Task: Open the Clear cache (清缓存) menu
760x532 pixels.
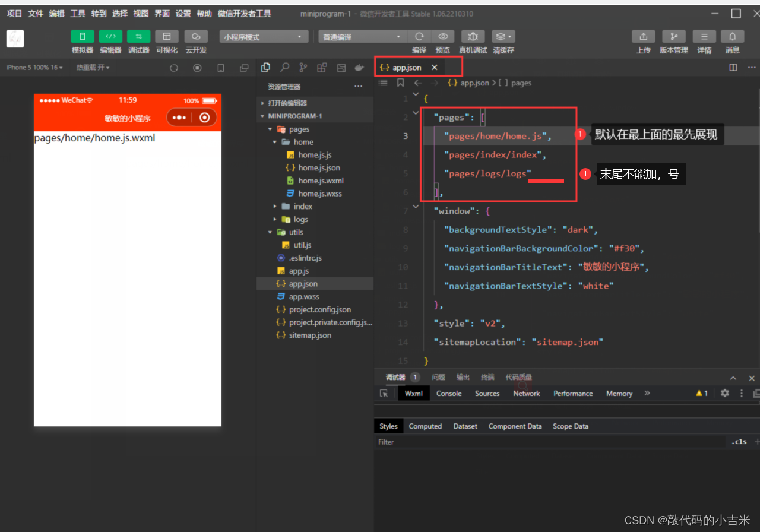Action: 503,37
